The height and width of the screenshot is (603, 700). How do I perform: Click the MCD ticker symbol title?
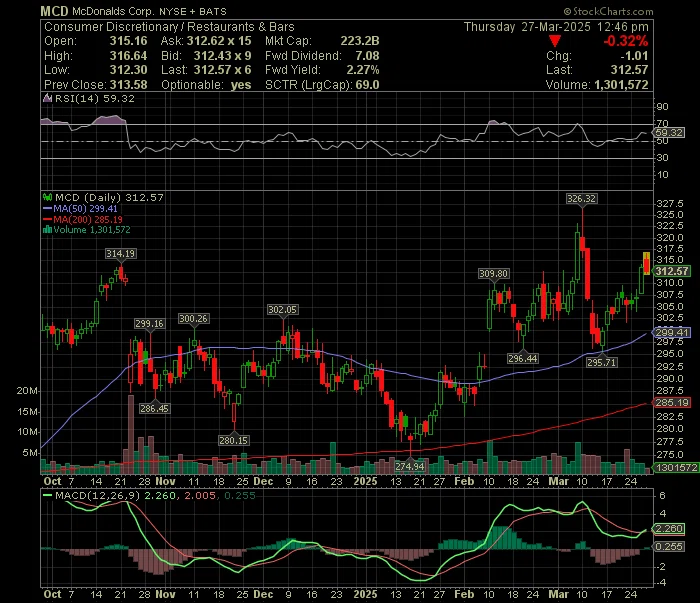[54, 11]
